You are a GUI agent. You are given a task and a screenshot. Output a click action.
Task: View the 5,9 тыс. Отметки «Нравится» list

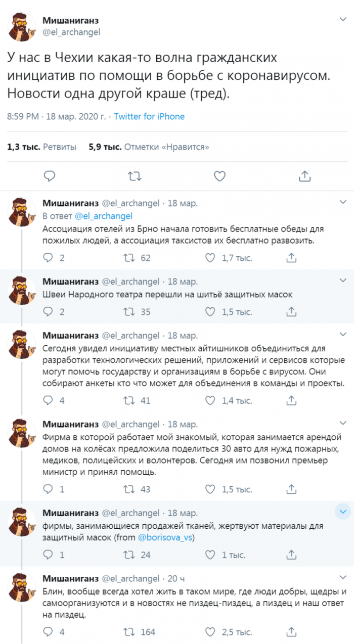coord(149,147)
